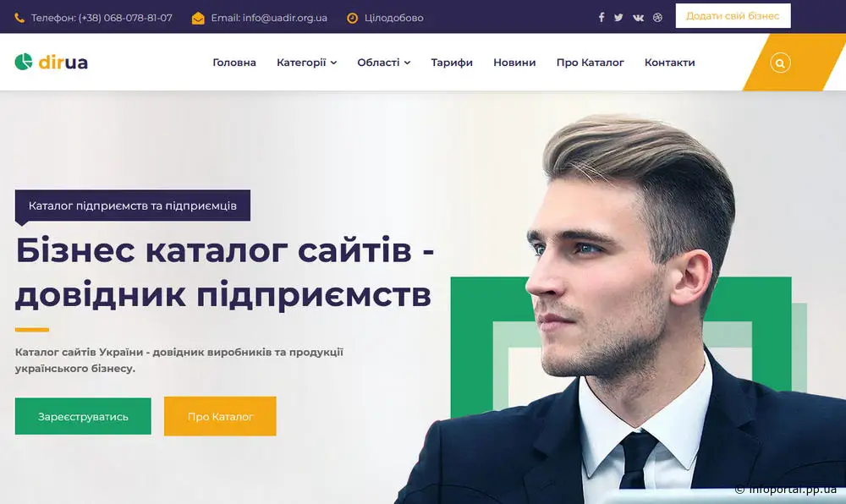Open the Новини menu item
Image resolution: width=846 pixels, height=504 pixels.
pyautogui.click(x=514, y=63)
